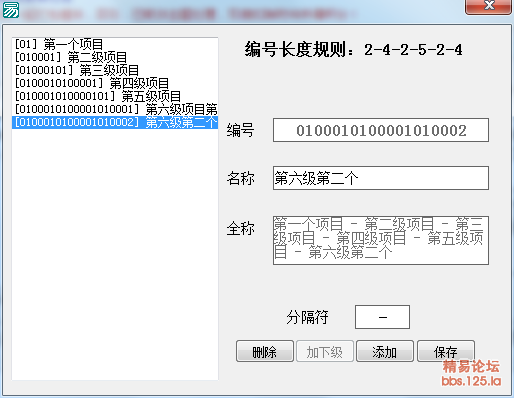Click the 全称 label
The height and width of the screenshot is (398, 514).
coord(240,229)
